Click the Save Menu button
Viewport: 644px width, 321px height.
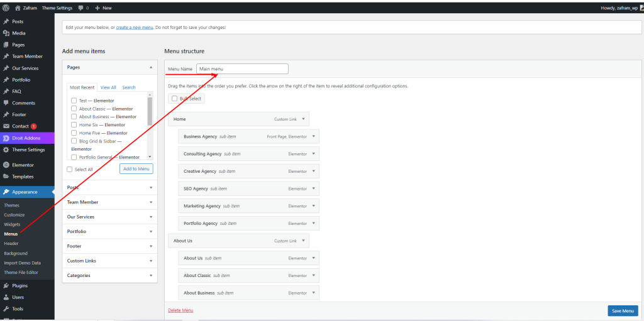coord(623,311)
